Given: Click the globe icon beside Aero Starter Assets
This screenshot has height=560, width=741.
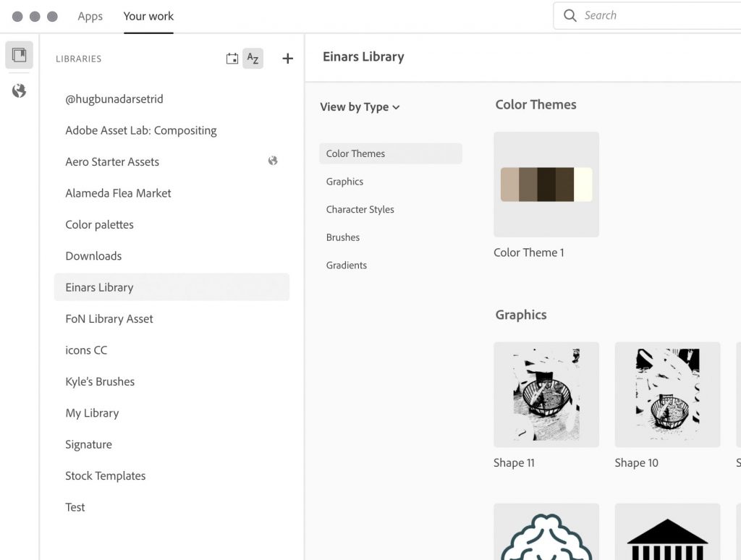Looking at the screenshot, I should click(x=273, y=161).
